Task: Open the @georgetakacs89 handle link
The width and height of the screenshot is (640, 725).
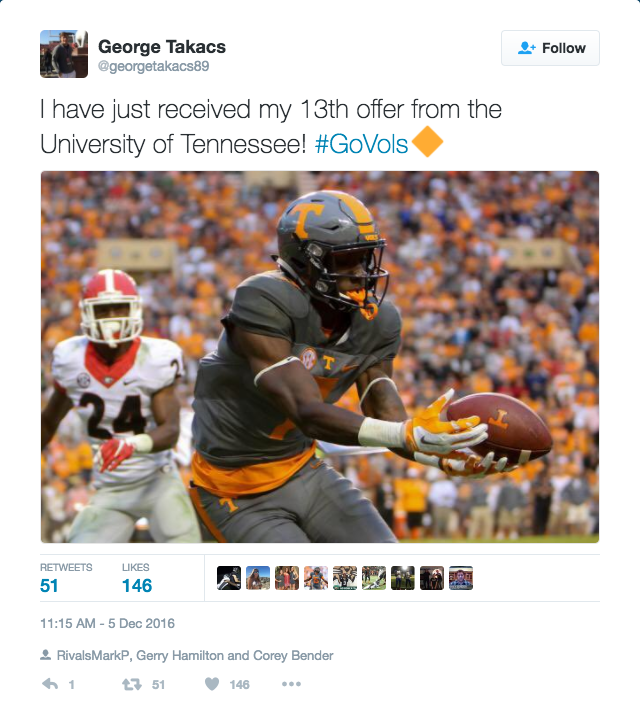Action: coord(154,66)
